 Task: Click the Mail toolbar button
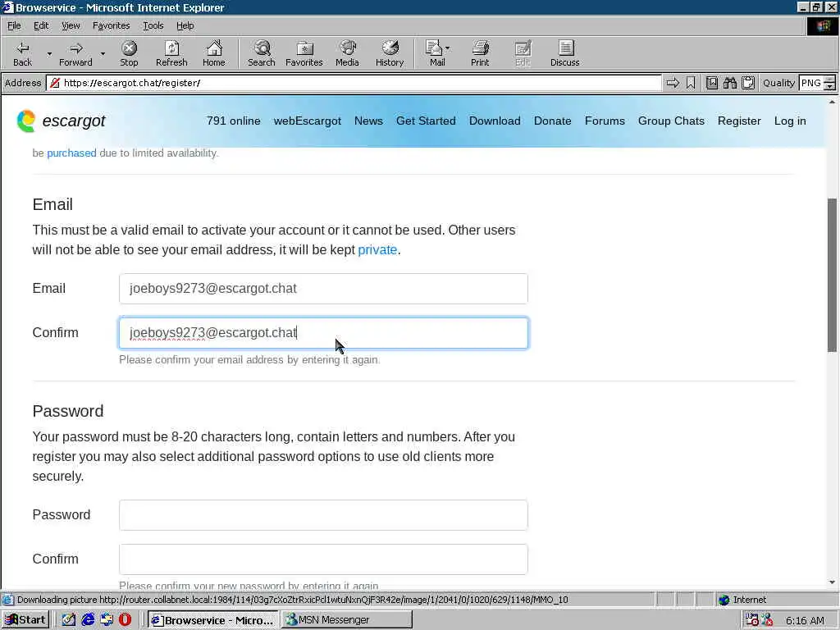(x=435, y=53)
